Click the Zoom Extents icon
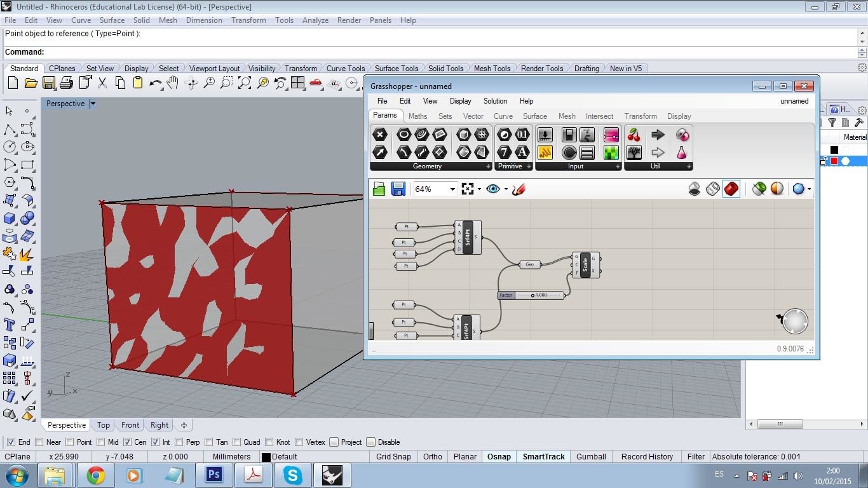The image size is (868, 488). click(x=245, y=83)
